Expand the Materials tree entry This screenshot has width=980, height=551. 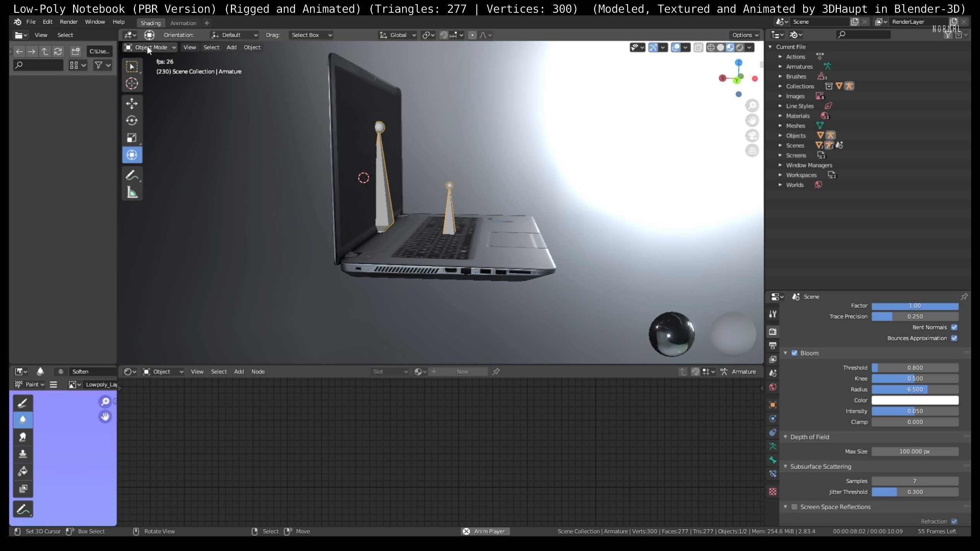tap(780, 116)
